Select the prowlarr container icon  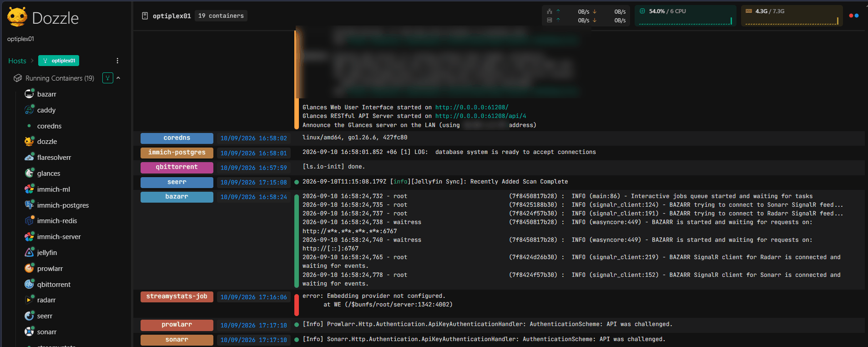tap(29, 268)
